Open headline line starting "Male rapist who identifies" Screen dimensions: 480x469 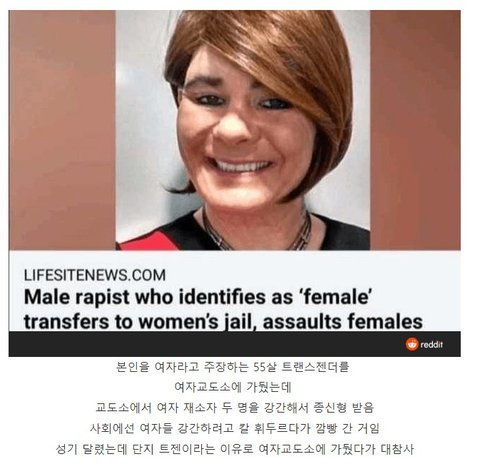click(198, 297)
